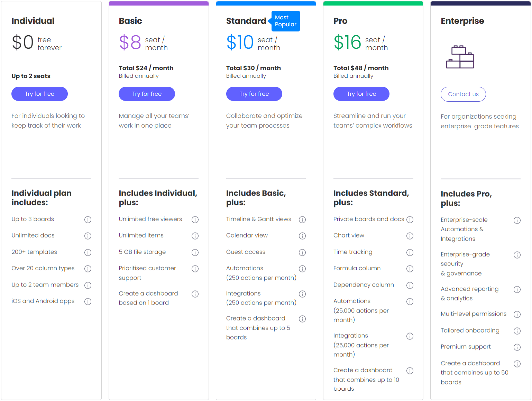This screenshot has height=401, width=532.
Task: Click Try for free on Pro plan
Action: 361,94
